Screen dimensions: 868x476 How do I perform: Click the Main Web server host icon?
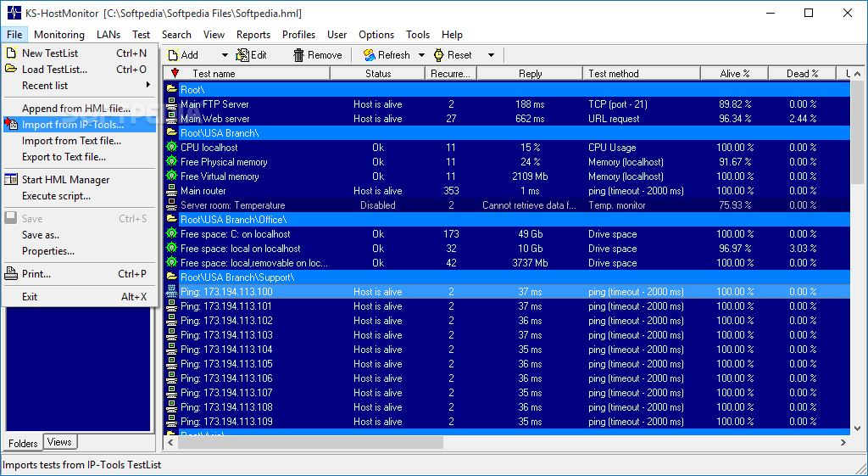click(171, 119)
